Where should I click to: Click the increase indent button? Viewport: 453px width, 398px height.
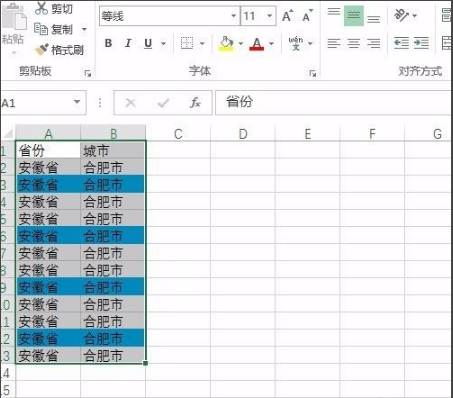(421, 43)
